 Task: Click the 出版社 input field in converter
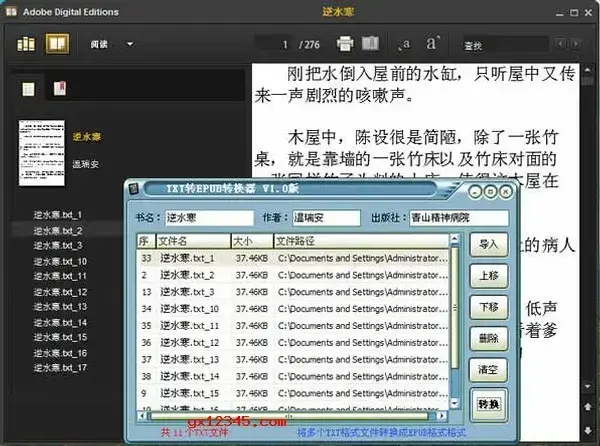click(x=459, y=218)
